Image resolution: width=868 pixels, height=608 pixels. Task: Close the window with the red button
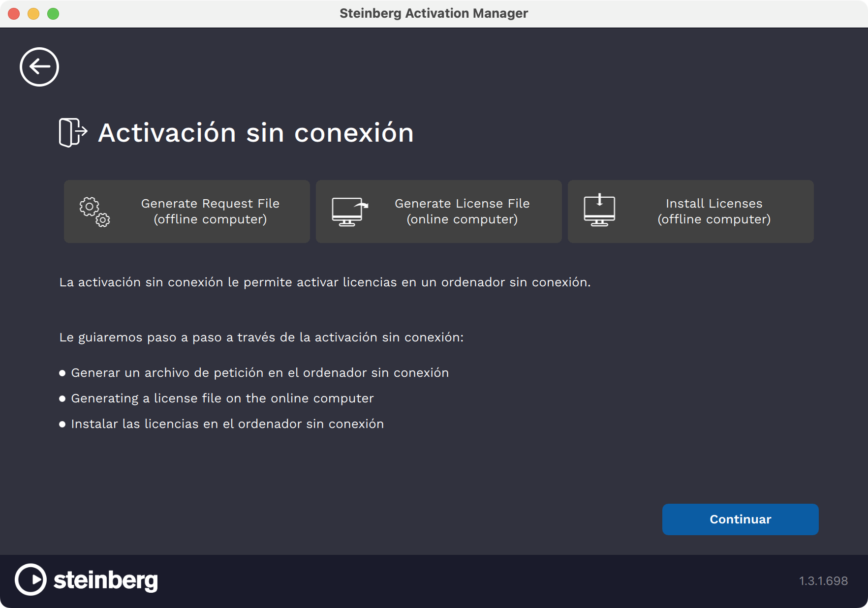click(14, 14)
